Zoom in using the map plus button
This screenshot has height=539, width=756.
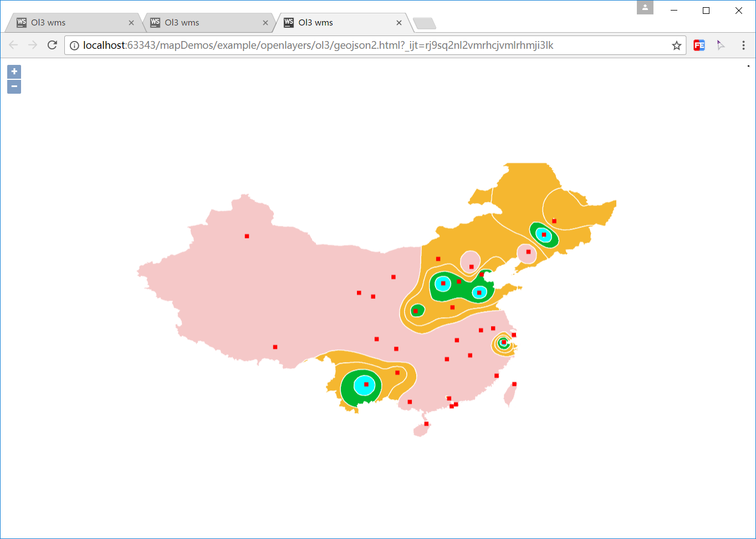click(x=13, y=72)
